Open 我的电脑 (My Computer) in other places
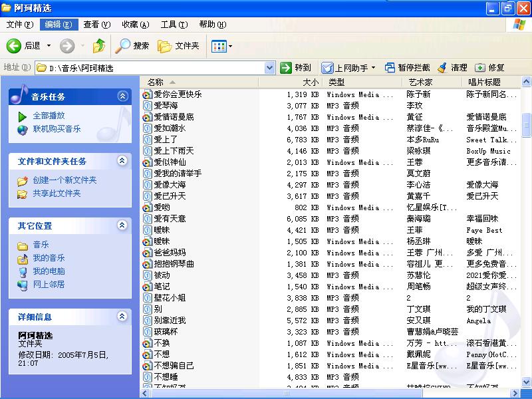 pyautogui.click(x=49, y=271)
